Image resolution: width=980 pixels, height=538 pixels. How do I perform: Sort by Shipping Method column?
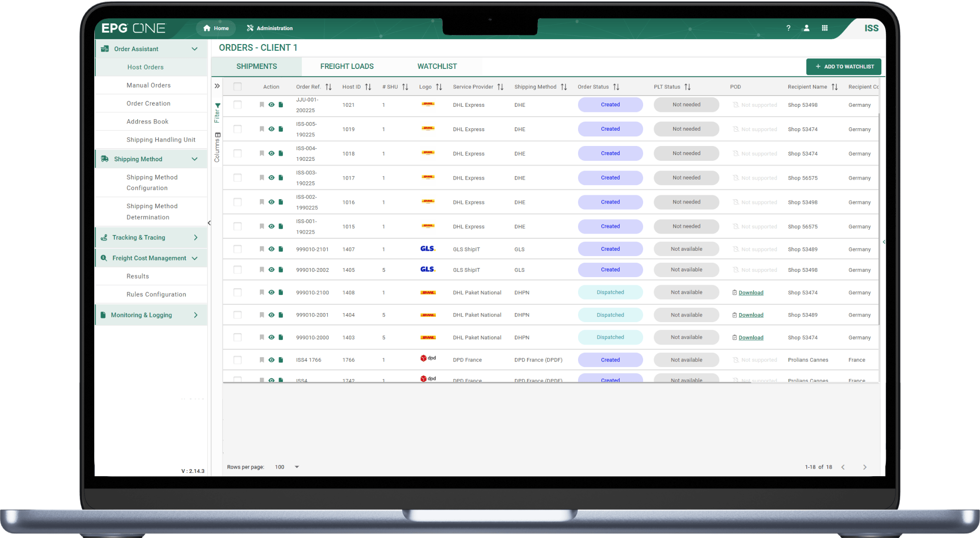tap(564, 87)
